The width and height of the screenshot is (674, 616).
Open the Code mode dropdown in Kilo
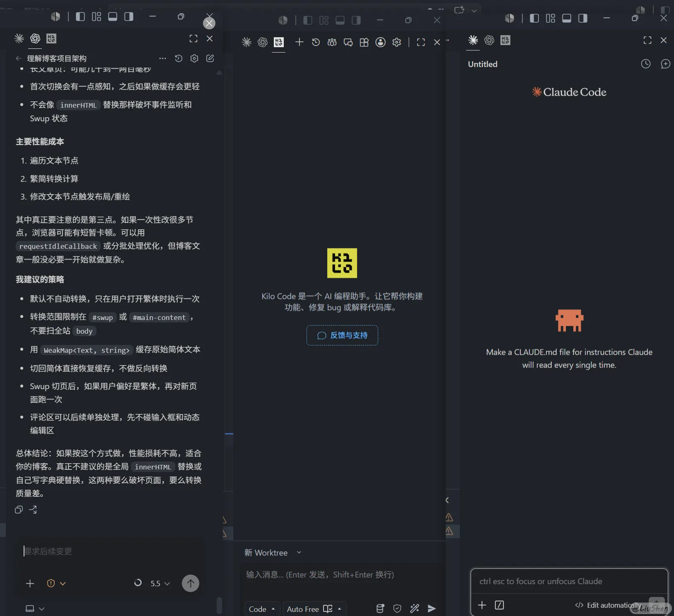tap(262, 609)
